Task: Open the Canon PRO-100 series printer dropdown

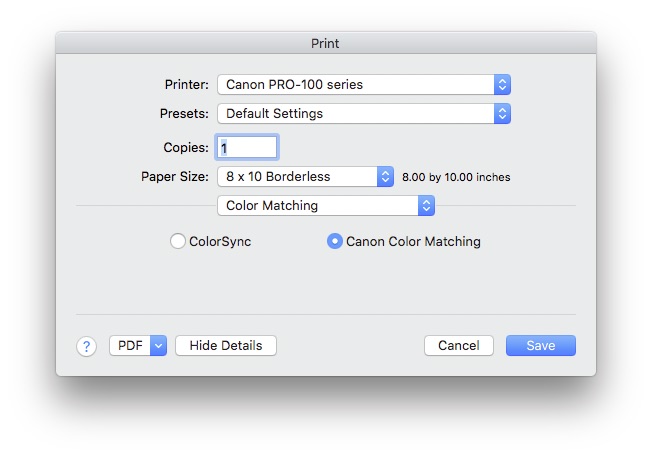Action: point(355,85)
